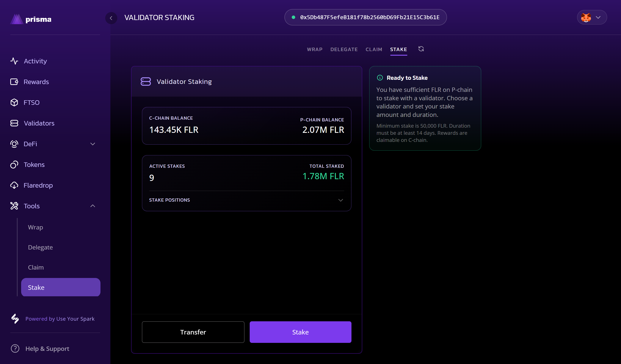Click the refresh icon next to STAKE tab
621x364 pixels.
tap(421, 49)
